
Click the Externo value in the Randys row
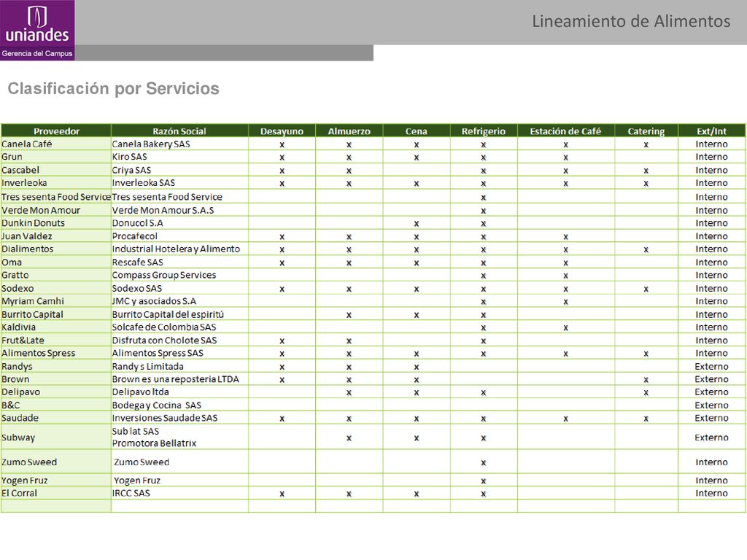click(x=711, y=366)
